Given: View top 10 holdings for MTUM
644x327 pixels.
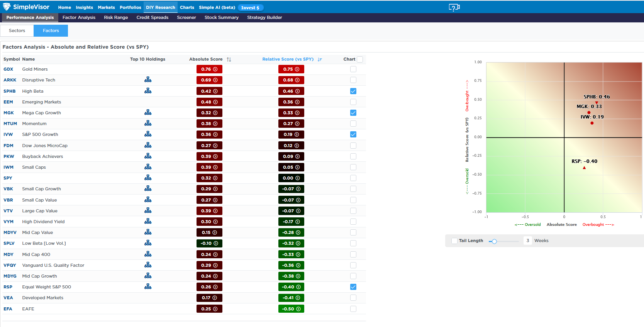Looking at the screenshot, I should 148,124.
